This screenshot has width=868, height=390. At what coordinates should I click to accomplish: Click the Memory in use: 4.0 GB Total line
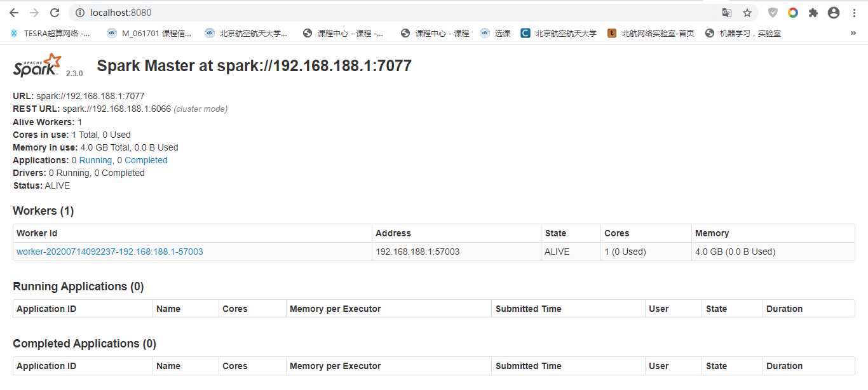pos(95,147)
